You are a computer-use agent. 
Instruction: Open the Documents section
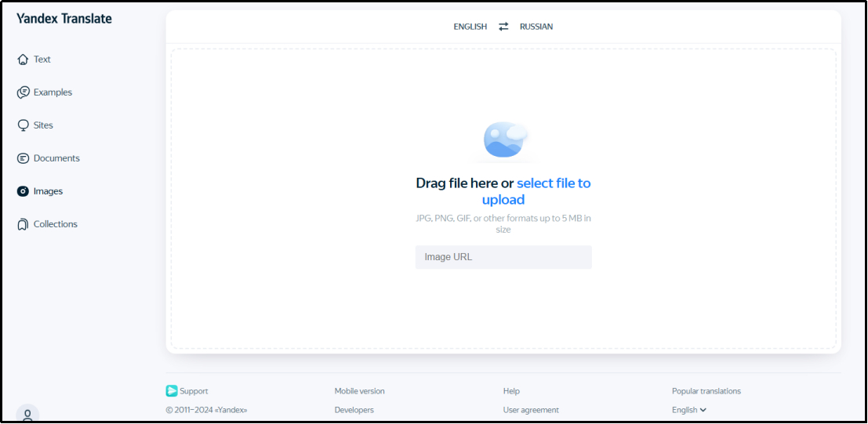point(56,158)
